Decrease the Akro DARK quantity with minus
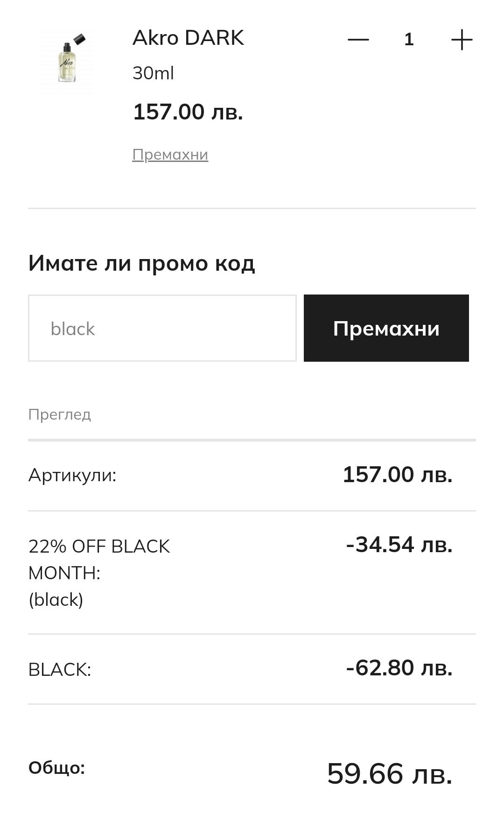This screenshot has height=828, width=504. point(358,40)
